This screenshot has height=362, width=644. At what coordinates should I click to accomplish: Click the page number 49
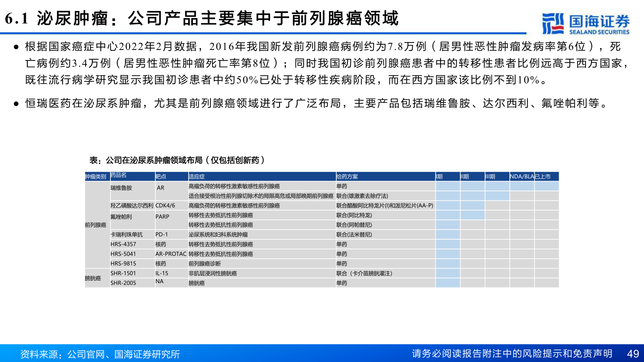point(633,354)
